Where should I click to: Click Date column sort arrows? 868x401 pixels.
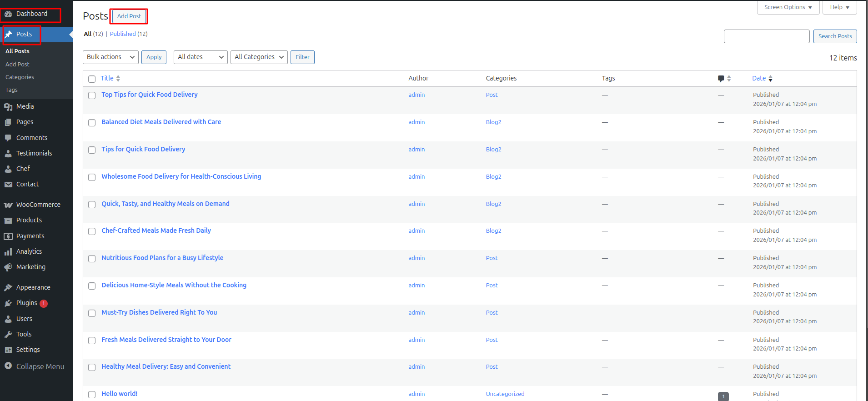click(x=770, y=78)
